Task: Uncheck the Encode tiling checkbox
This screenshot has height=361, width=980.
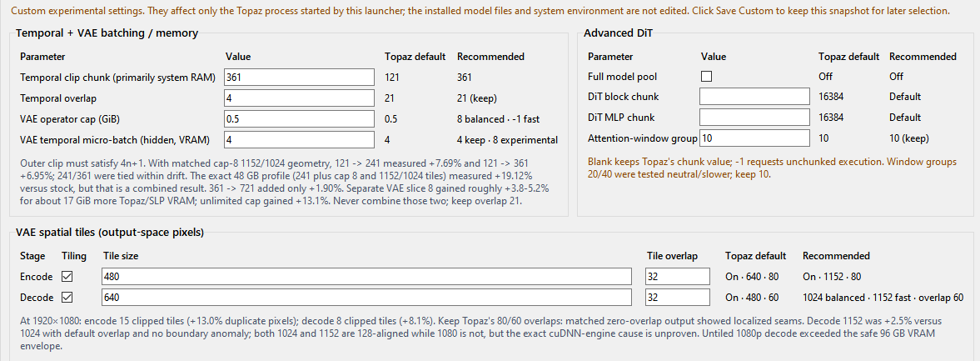Action: click(x=67, y=277)
